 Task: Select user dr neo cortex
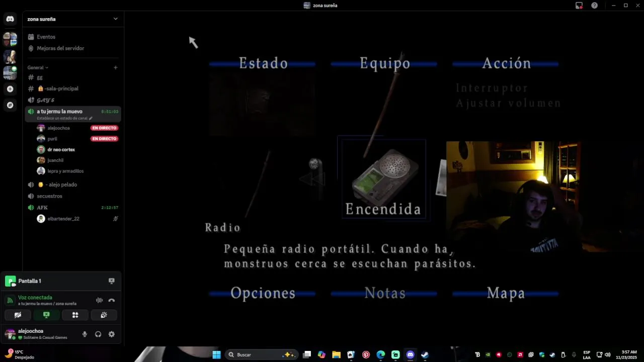click(x=61, y=150)
